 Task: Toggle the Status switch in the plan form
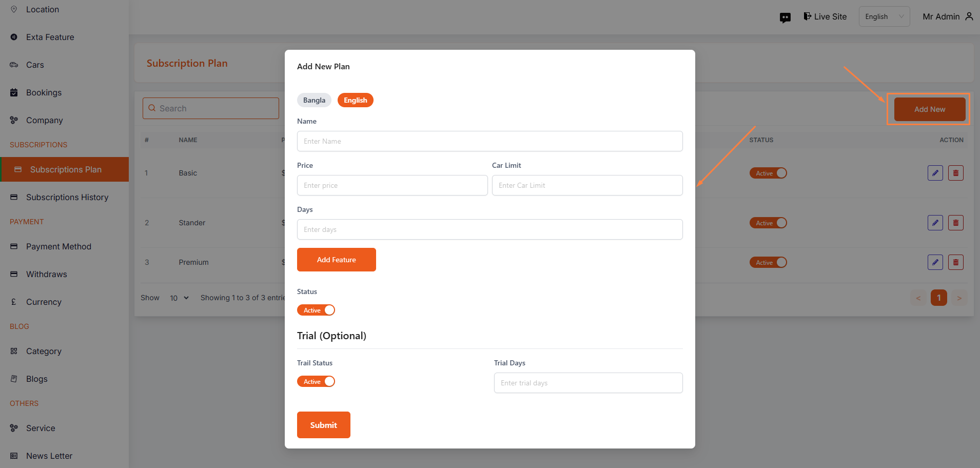(x=316, y=310)
